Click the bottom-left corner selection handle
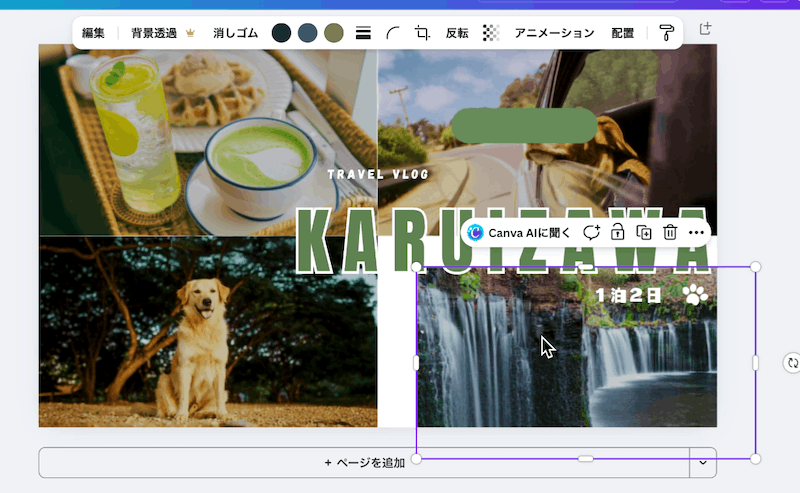 click(x=416, y=459)
